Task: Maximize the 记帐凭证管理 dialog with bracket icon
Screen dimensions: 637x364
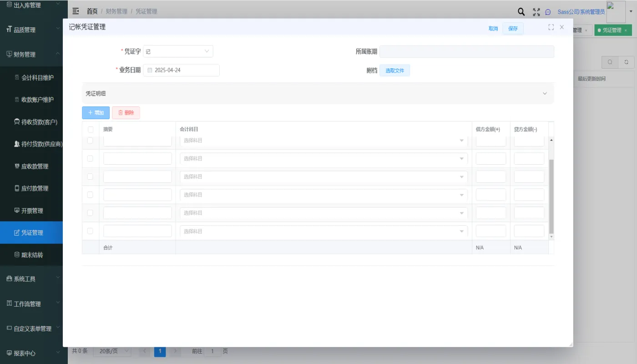Action: coord(551,27)
